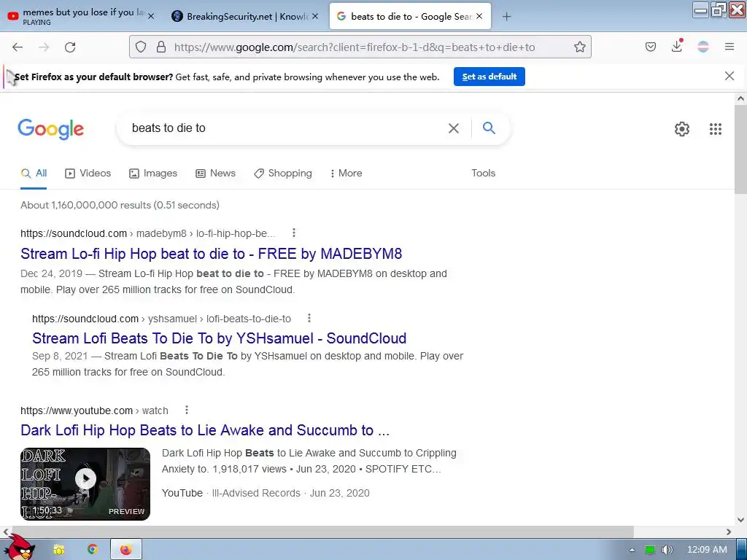Close the YouTube memes tab
The width and height of the screenshot is (747, 560).
[151, 16]
